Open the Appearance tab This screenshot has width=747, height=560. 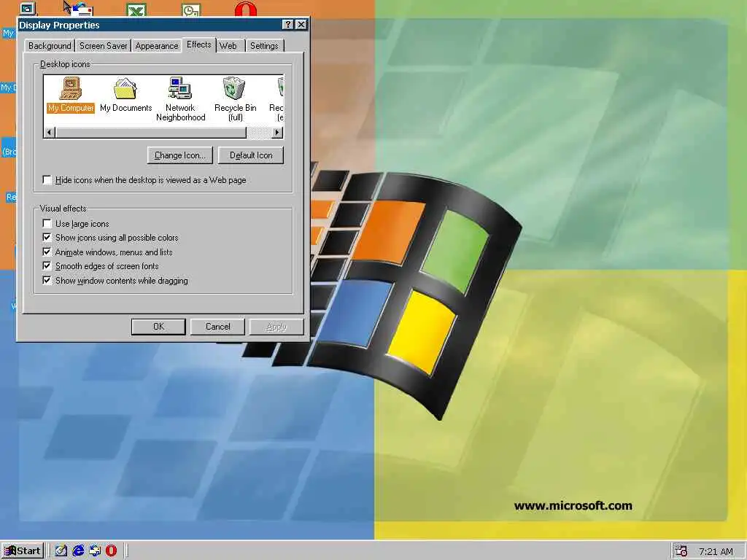tap(157, 46)
